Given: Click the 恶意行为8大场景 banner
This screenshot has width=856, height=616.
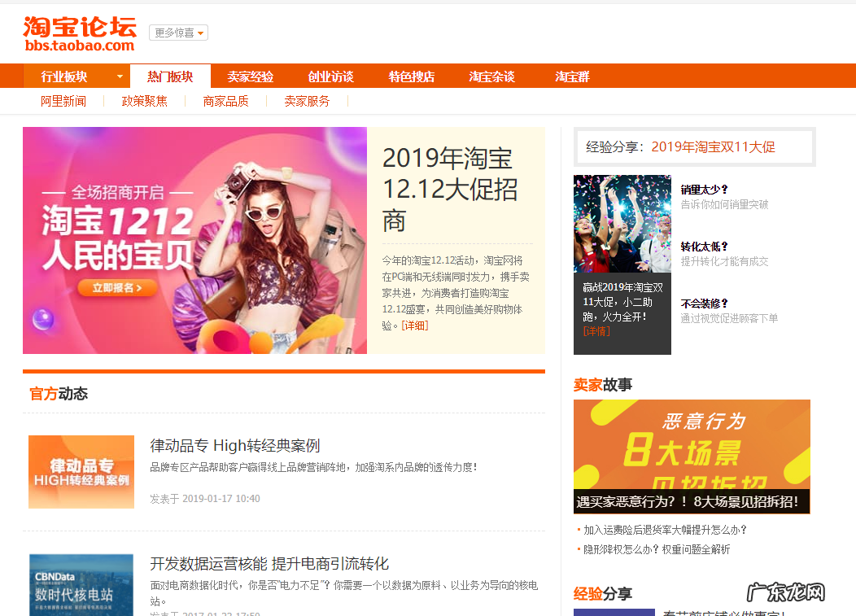Looking at the screenshot, I should (x=692, y=456).
